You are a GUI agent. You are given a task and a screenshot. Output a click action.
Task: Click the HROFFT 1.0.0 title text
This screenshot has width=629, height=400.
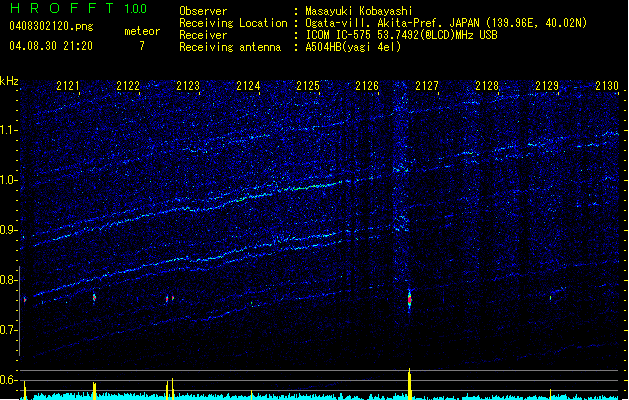(79, 8)
